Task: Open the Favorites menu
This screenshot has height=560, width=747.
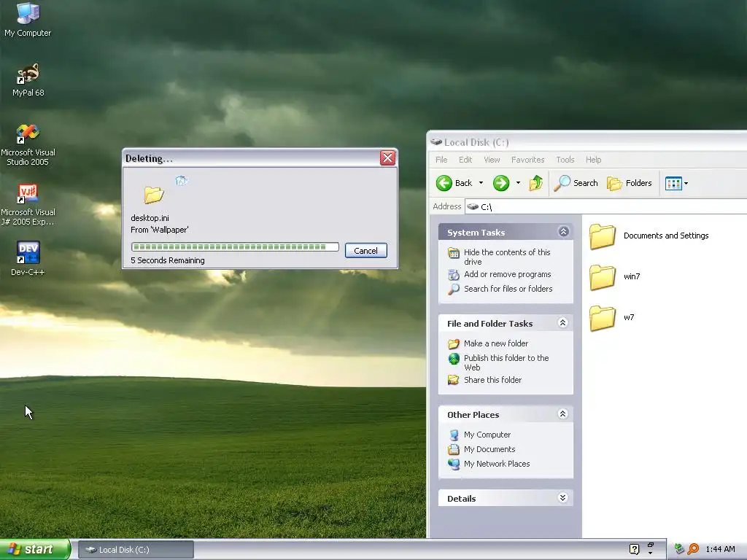Action: click(x=527, y=160)
